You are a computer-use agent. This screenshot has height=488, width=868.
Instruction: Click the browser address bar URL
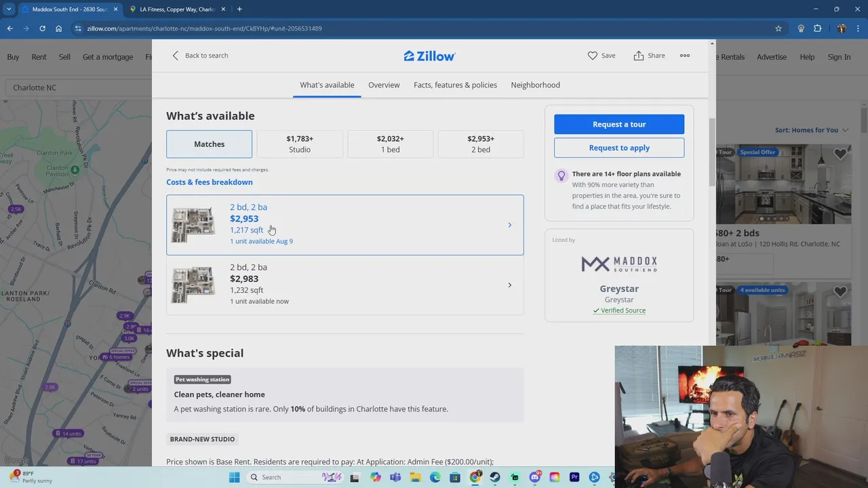(x=204, y=28)
